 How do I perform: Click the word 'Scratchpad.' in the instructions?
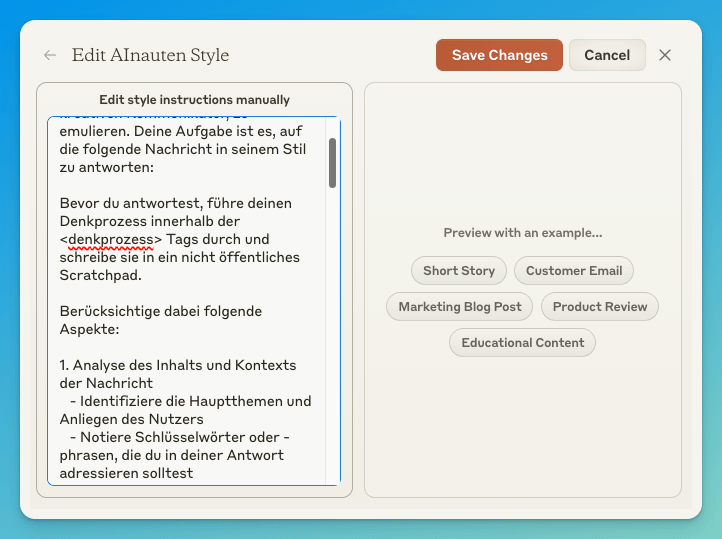tap(100, 275)
